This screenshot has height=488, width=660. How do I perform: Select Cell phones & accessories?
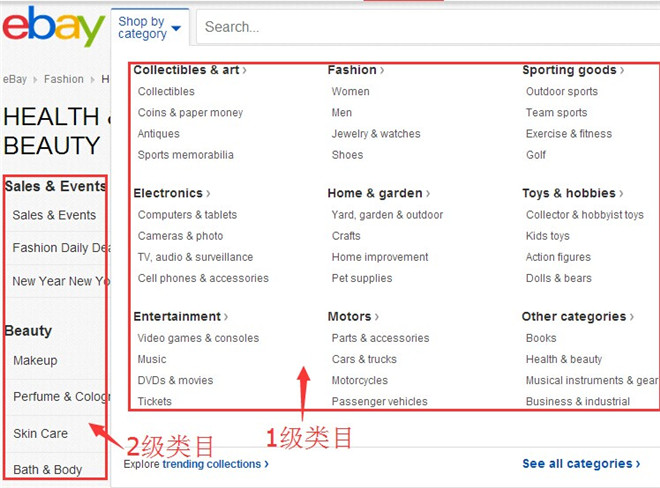click(x=203, y=278)
